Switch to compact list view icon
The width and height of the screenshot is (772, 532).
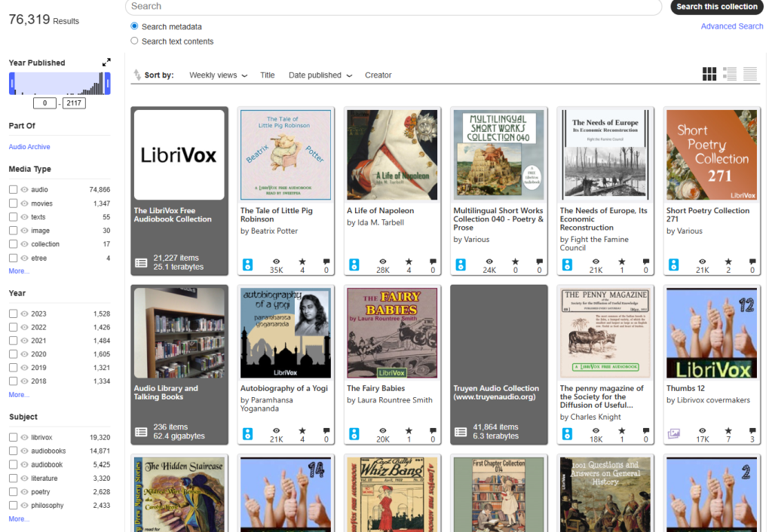[x=749, y=74]
